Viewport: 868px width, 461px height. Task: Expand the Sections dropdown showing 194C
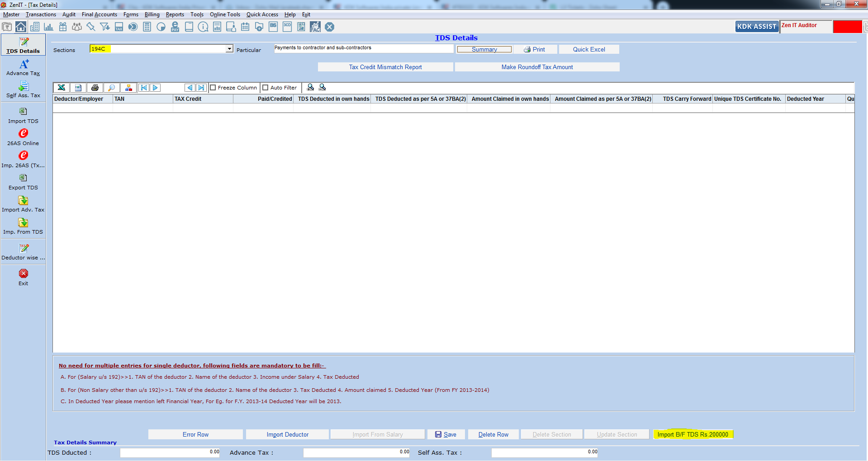pos(229,49)
